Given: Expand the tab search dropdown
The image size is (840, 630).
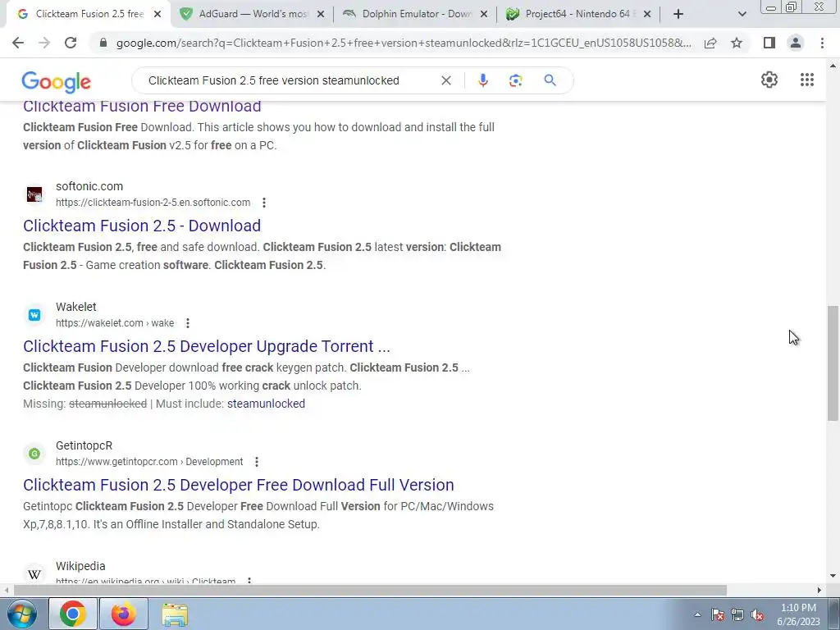Looking at the screenshot, I should 742,14.
